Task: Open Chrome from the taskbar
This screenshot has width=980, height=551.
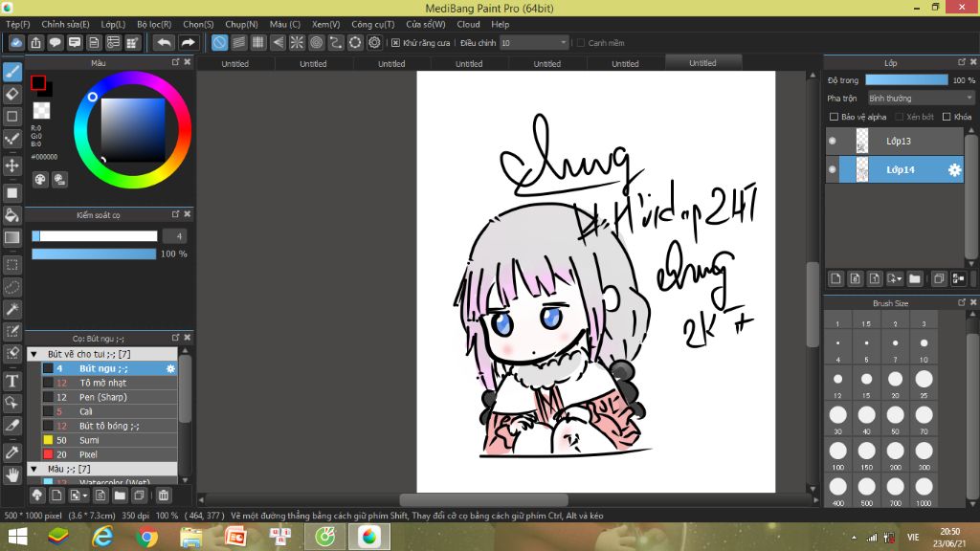Action: [146, 537]
